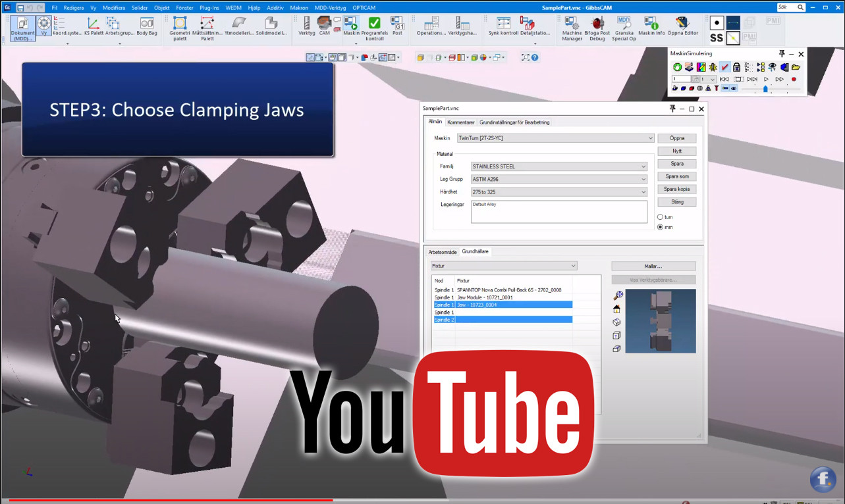Click the Öppna button
Screen dimensions: 845x504
(x=677, y=138)
